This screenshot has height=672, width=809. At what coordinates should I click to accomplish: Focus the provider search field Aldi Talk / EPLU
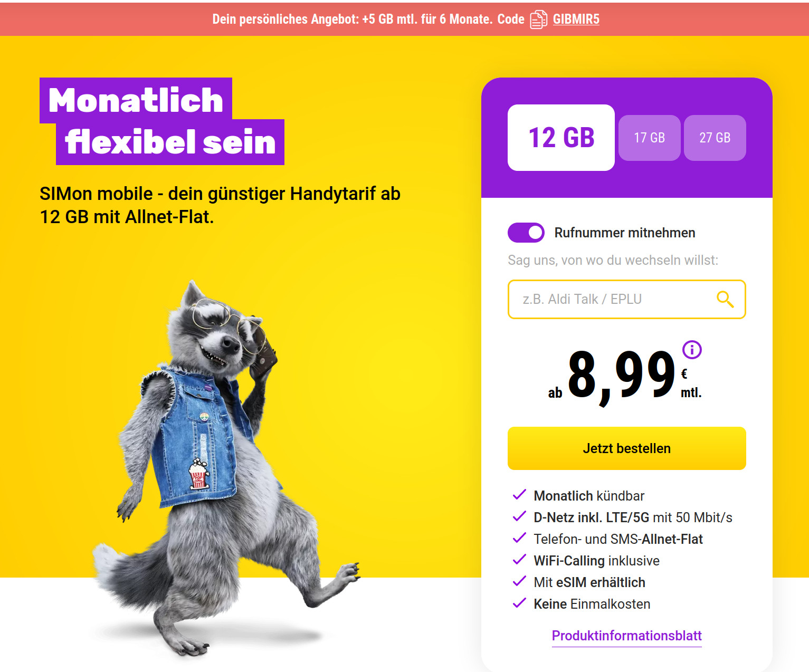(627, 299)
